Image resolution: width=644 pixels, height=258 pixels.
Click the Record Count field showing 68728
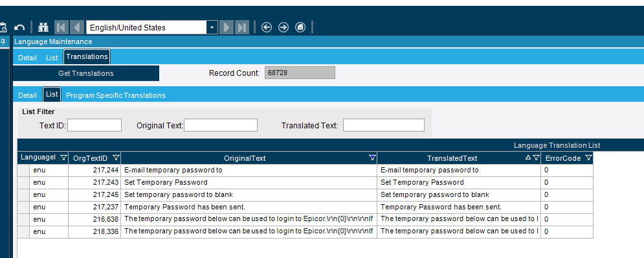300,73
